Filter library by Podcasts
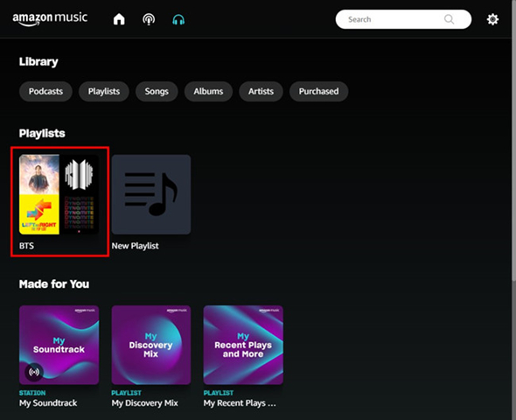Image resolution: width=516 pixels, height=420 pixels. coord(45,91)
